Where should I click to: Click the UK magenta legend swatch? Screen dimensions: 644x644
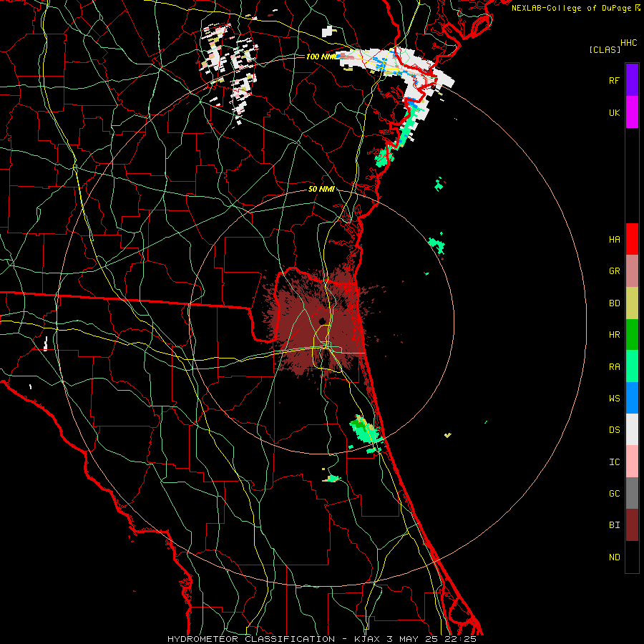[x=632, y=112]
